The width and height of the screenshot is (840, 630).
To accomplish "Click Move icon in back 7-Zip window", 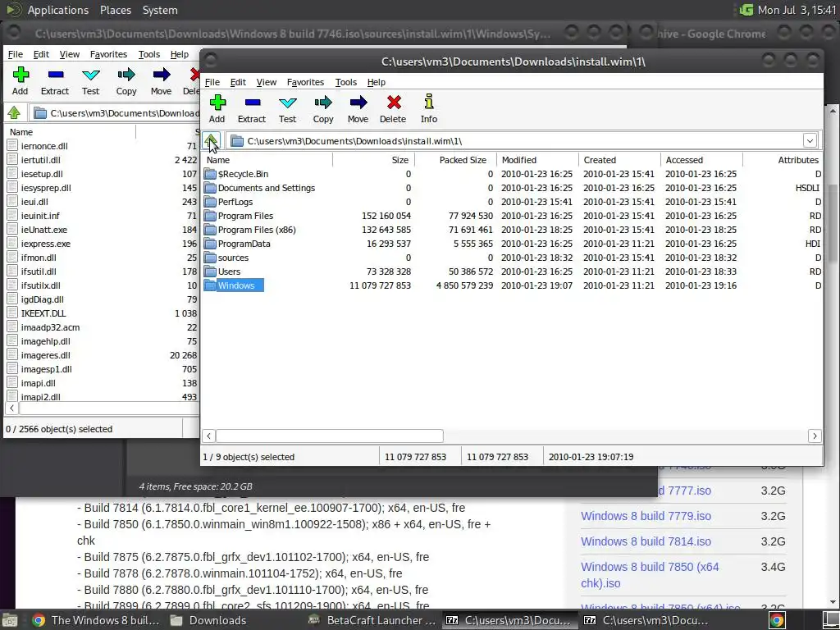I will coord(162,75).
